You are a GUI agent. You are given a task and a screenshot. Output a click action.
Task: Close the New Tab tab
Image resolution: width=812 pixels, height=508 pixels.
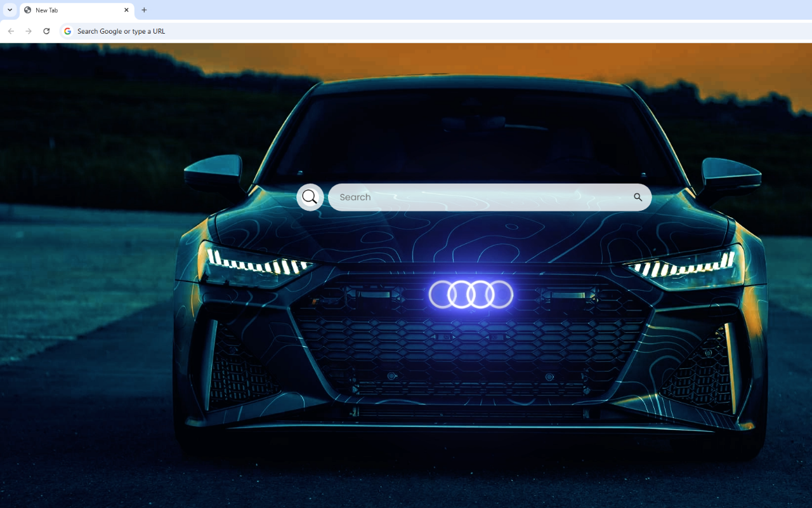coord(126,10)
